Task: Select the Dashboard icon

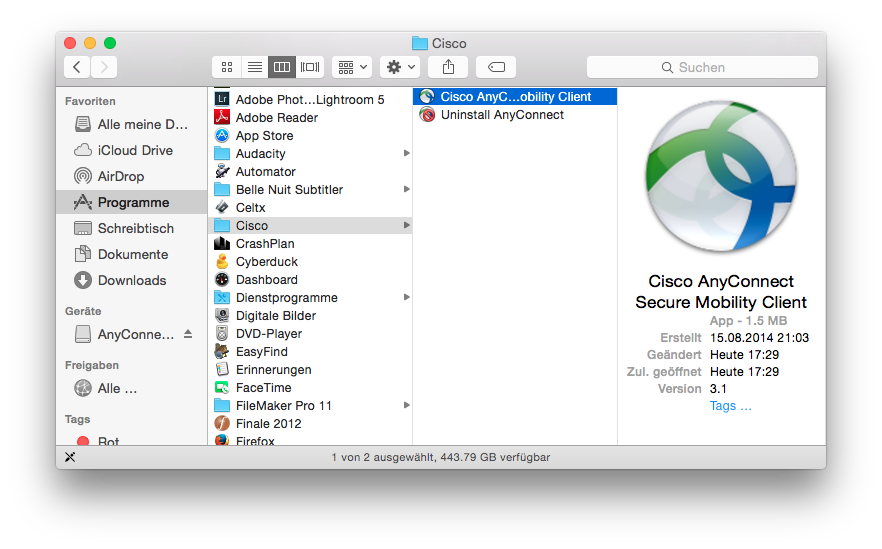Action: pyautogui.click(x=222, y=279)
